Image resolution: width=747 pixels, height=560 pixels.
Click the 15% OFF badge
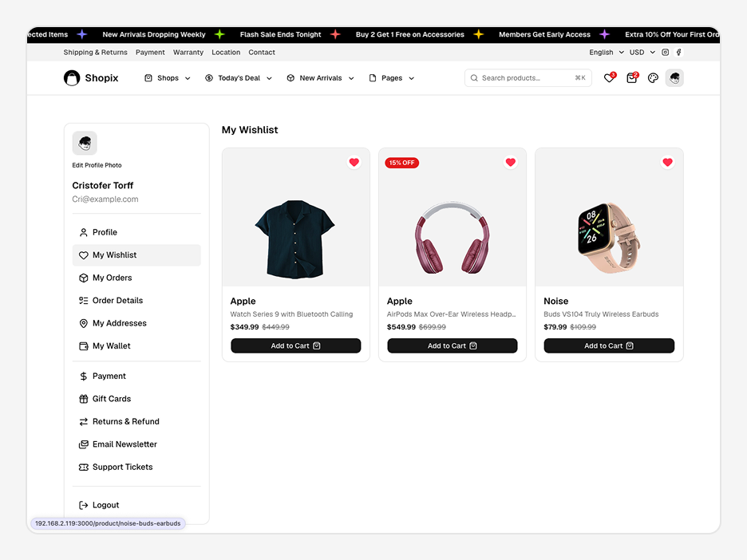pyautogui.click(x=402, y=163)
